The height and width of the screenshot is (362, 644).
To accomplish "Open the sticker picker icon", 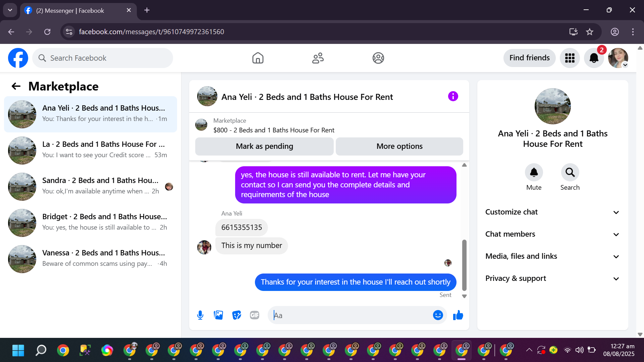I will pos(236,315).
